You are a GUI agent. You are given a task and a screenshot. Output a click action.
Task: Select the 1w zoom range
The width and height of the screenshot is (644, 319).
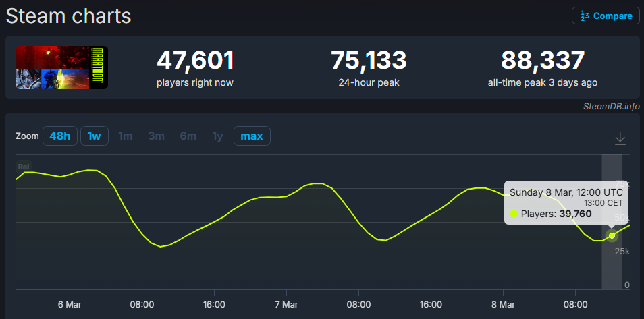click(94, 136)
